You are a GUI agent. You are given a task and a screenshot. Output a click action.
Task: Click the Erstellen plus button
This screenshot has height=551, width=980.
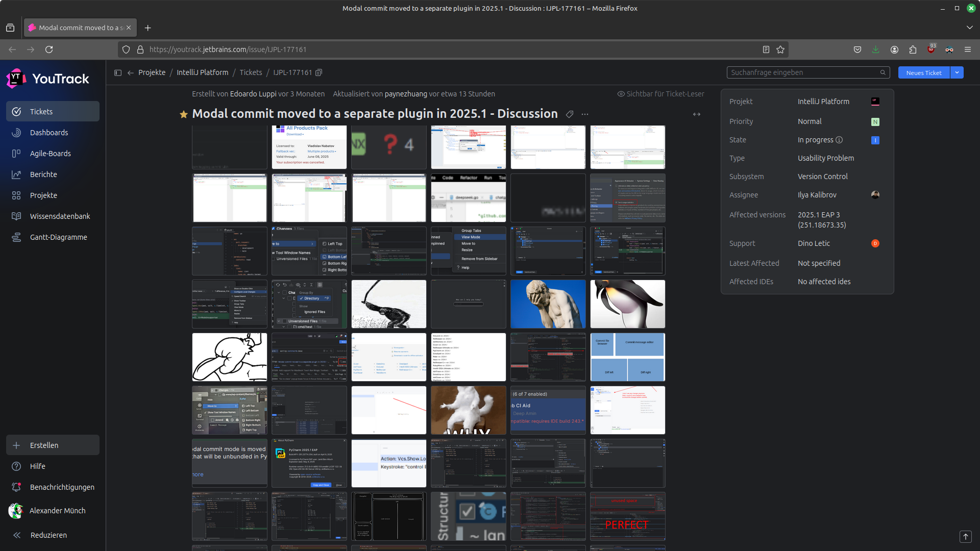coord(53,445)
